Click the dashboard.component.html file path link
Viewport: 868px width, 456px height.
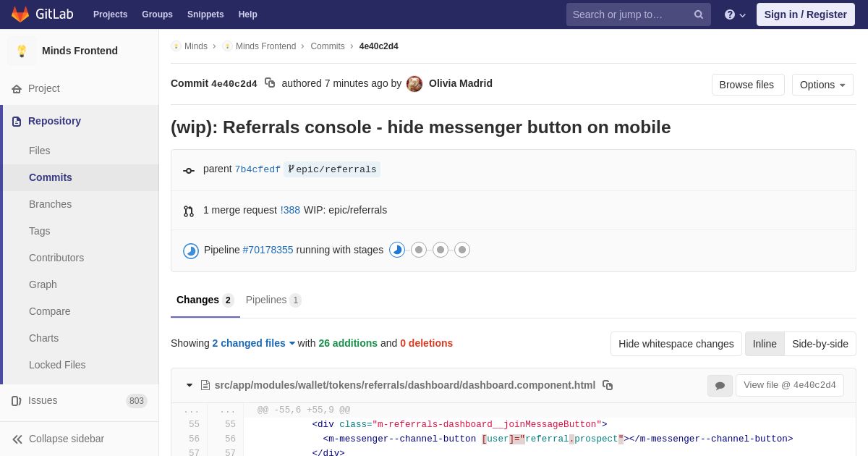405,385
